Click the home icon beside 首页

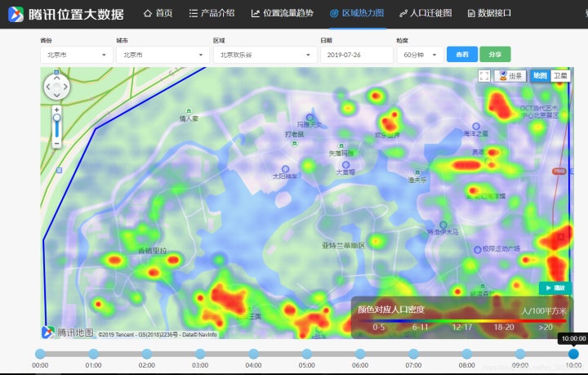pos(147,14)
